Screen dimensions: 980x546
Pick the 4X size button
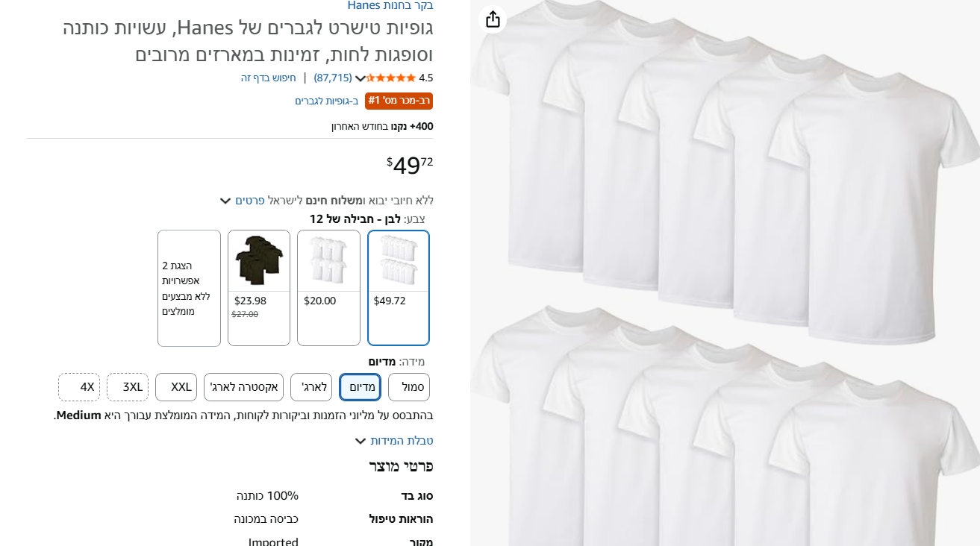79,387
